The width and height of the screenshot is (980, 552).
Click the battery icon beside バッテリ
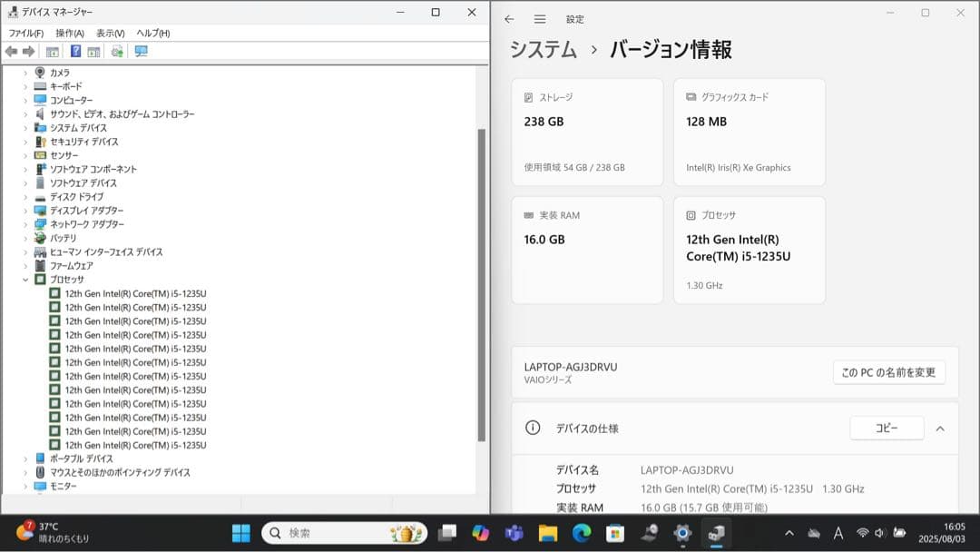[x=40, y=238]
